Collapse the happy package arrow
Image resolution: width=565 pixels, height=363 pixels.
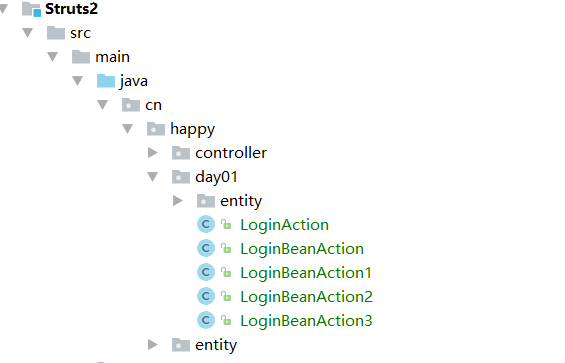tap(128, 129)
